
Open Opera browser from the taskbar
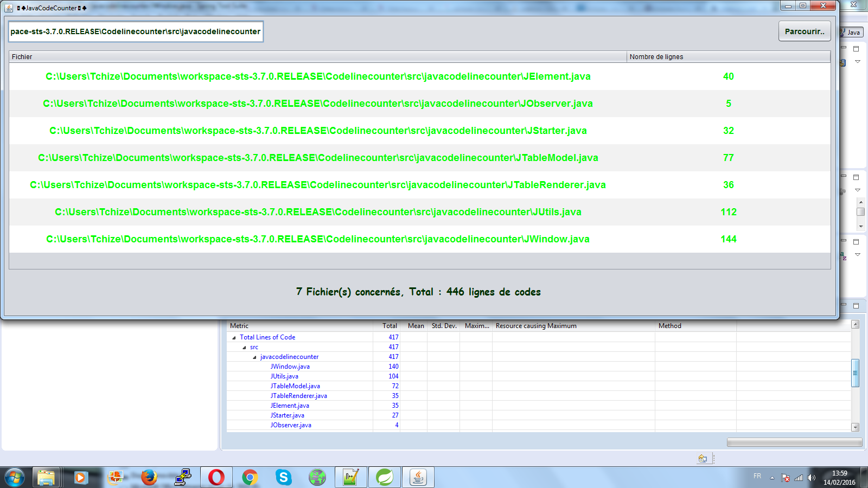pos(216,477)
